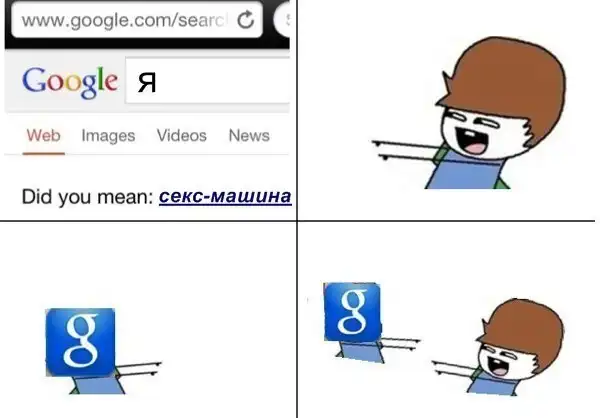Open the Web results tab
Image resolution: width=600 pixels, height=418 pixels.
pos(44,136)
